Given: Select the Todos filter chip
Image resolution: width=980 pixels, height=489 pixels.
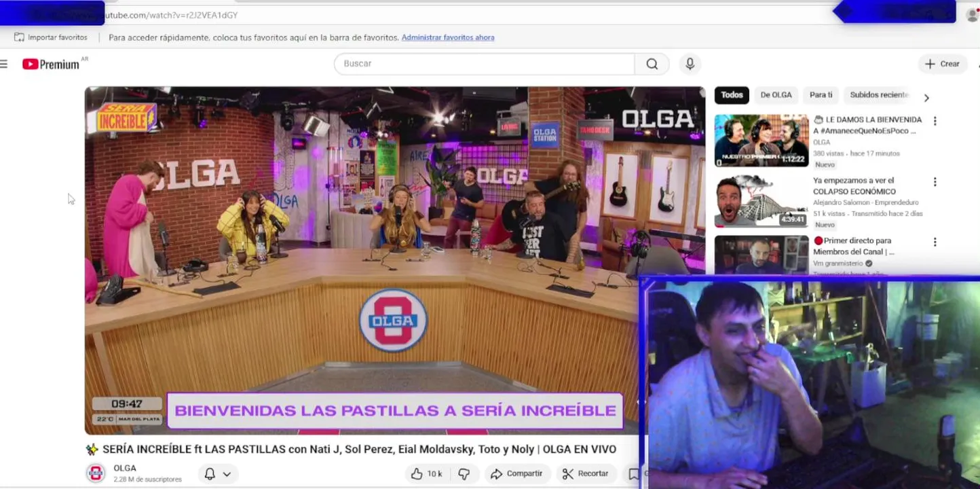Looking at the screenshot, I should (732, 95).
